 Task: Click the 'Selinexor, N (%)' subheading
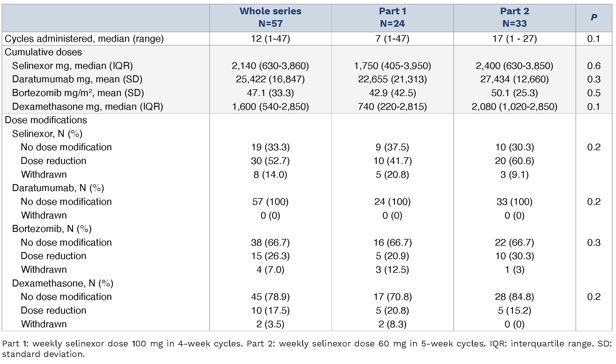[47, 134]
